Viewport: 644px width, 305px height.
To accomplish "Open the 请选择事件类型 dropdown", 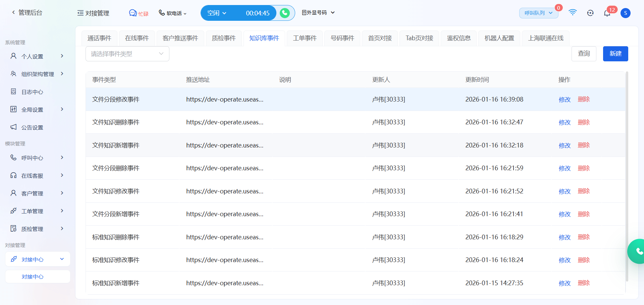I will pyautogui.click(x=127, y=54).
